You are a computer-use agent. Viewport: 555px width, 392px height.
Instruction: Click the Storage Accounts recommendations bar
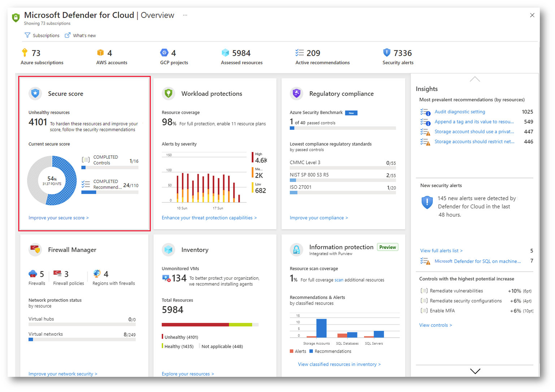pyautogui.click(x=321, y=328)
